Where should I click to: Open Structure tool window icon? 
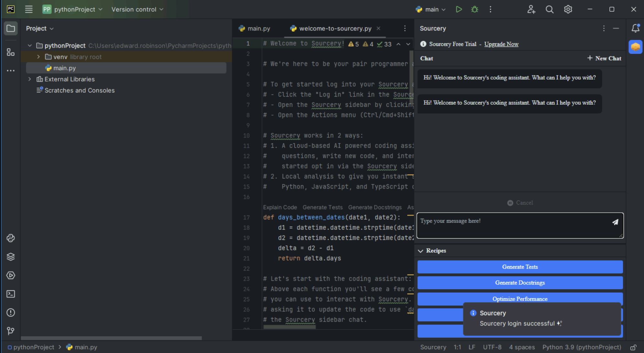click(x=11, y=52)
